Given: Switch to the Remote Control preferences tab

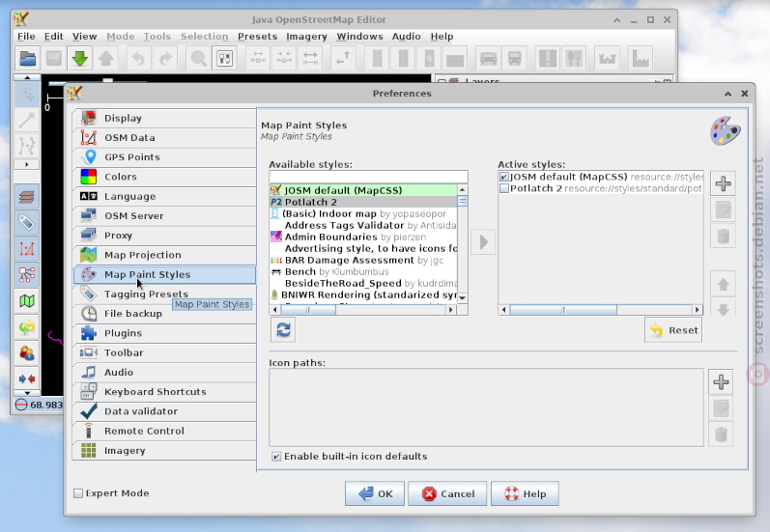Looking at the screenshot, I should pos(164,432).
